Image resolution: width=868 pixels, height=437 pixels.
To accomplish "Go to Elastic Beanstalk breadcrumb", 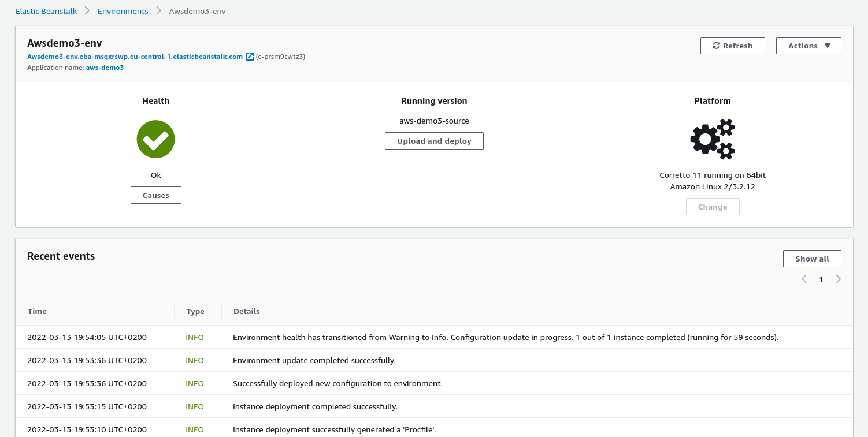I will point(46,11).
